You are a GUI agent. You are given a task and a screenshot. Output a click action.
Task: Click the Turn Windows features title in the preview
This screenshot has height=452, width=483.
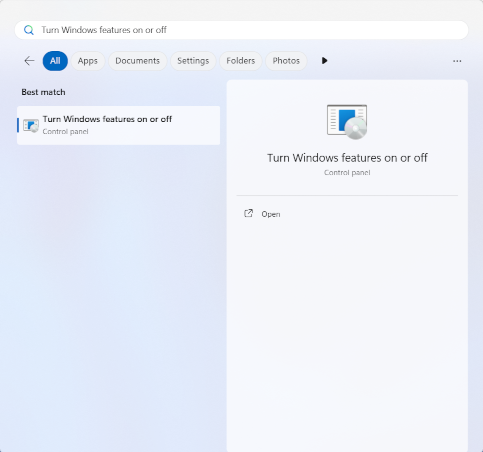(347, 158)
